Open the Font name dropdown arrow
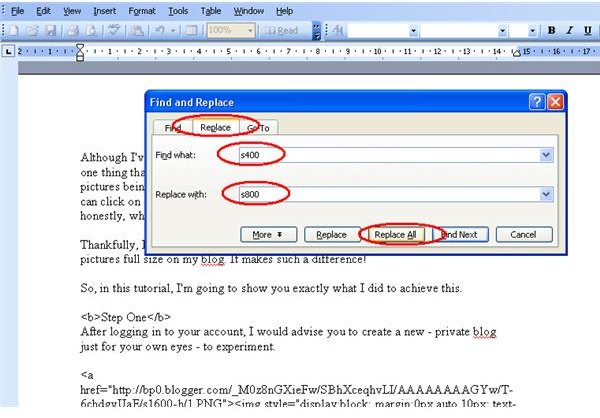The image size is (600, 418). click(503, 31)
